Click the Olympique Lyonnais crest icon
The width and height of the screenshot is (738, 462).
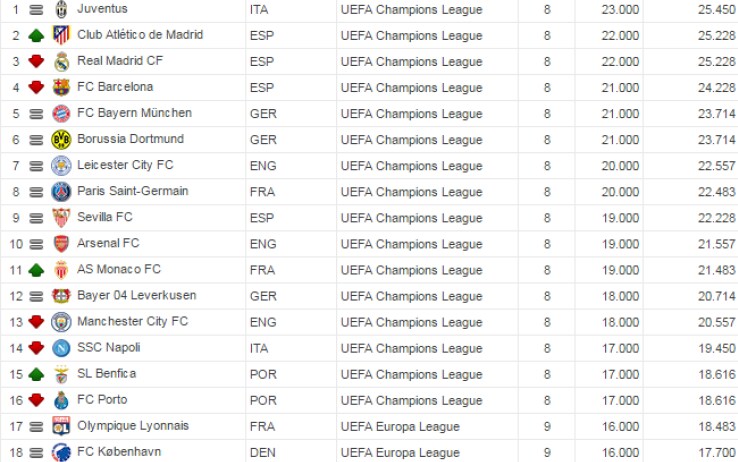pyautogui.click(x=61, y=426)
